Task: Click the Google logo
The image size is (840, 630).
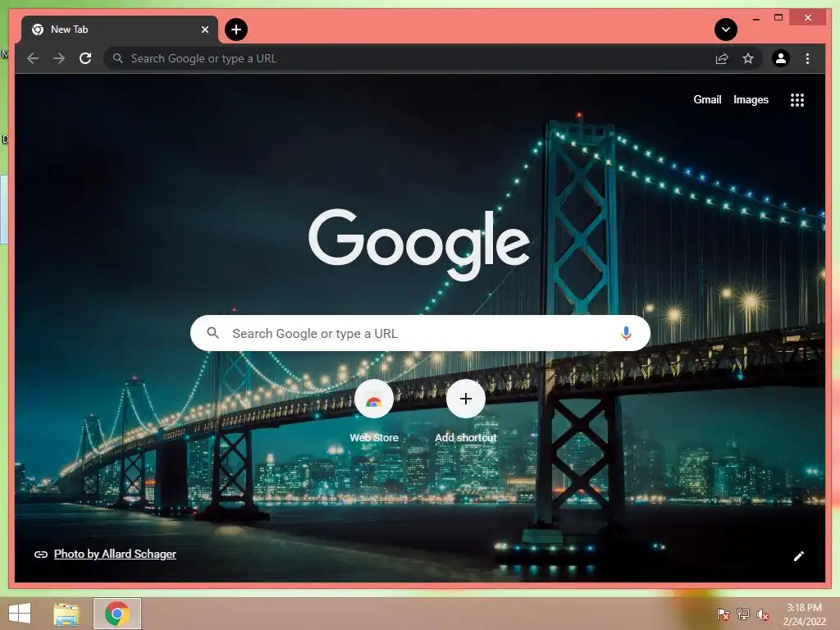Action: (419, 244)
